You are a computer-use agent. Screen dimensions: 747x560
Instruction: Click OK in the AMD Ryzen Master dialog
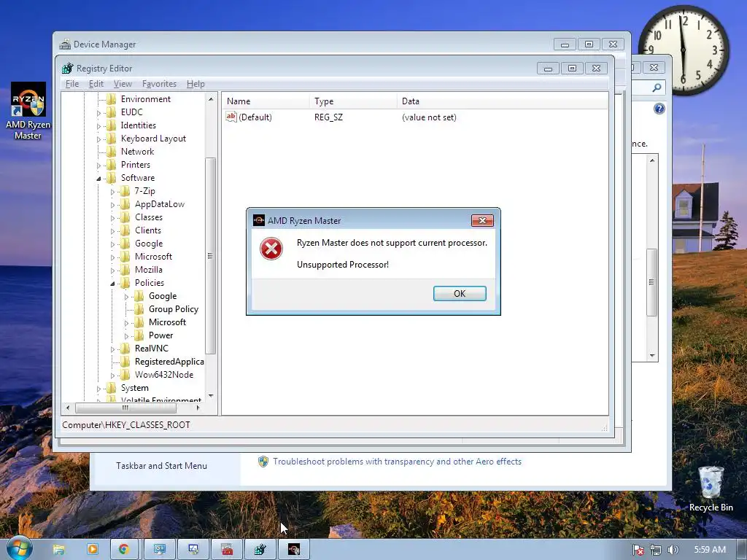click(x=460, y=293)
